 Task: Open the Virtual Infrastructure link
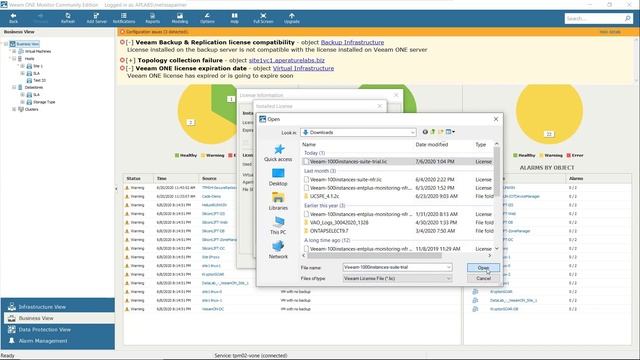(303, 69)
